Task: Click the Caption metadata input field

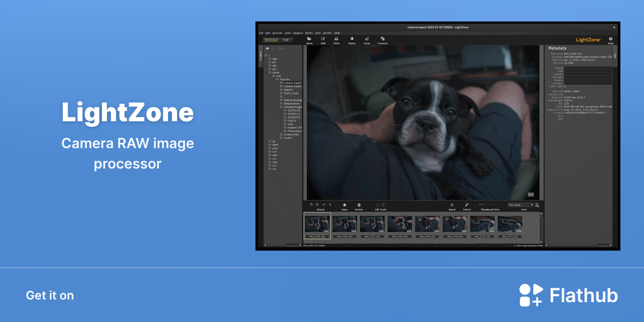Action: point(588,74)
